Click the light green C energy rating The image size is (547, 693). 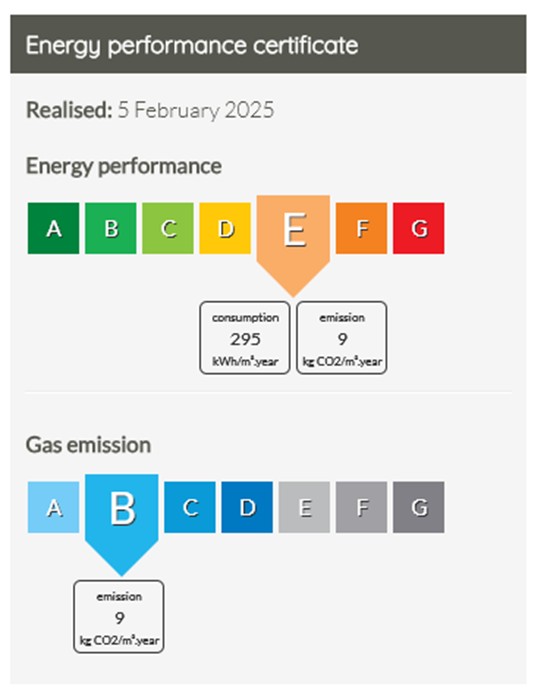click(x=168, y=228)
